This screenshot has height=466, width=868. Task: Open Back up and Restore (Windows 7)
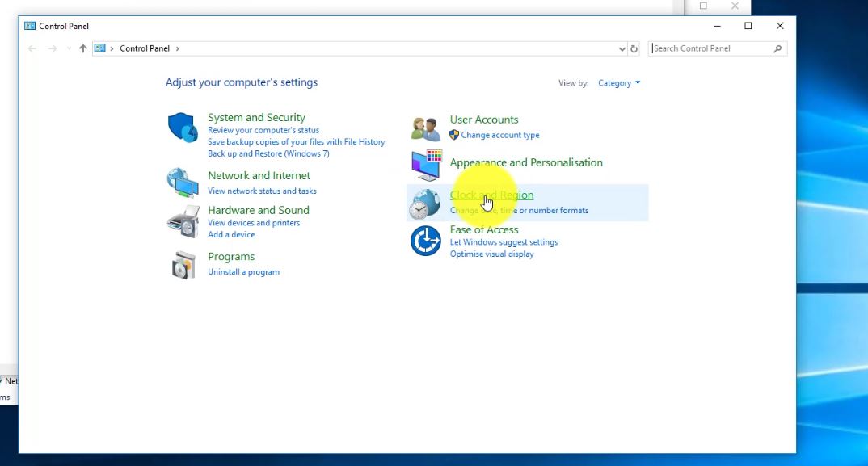point(268,153)
